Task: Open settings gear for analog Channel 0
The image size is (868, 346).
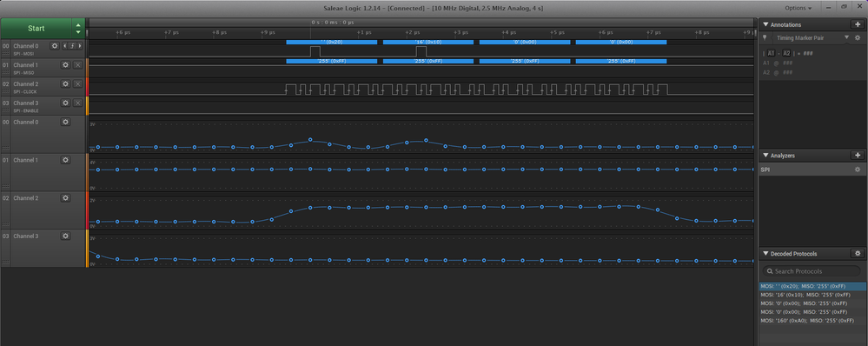Action: (65, 122)
